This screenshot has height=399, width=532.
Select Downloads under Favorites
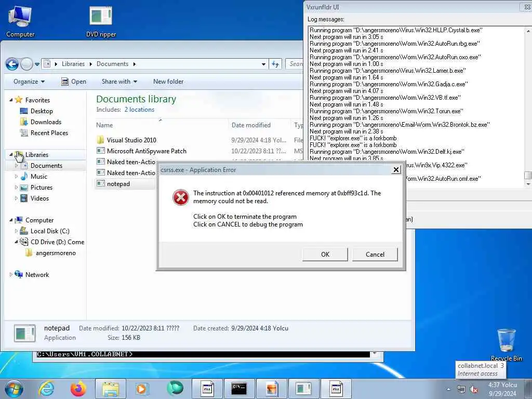coord(46,122)
